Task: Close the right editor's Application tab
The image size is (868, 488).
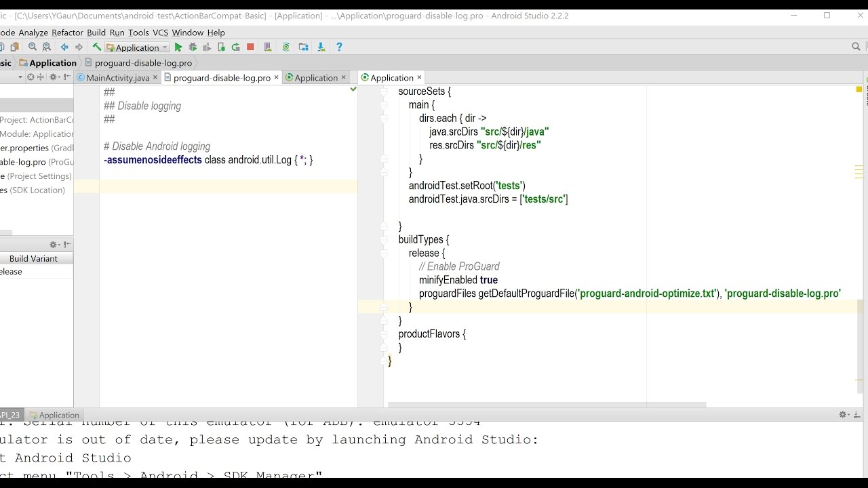Action: 419,77
